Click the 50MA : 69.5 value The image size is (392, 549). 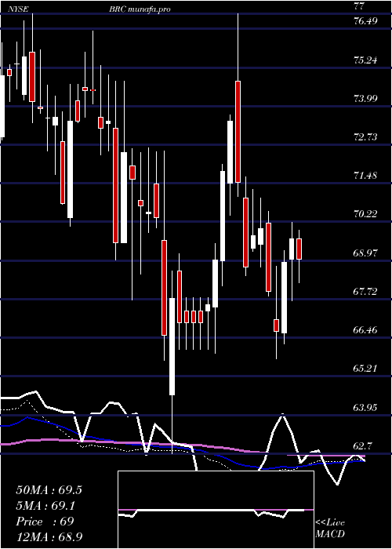click(x=49, y=490)
